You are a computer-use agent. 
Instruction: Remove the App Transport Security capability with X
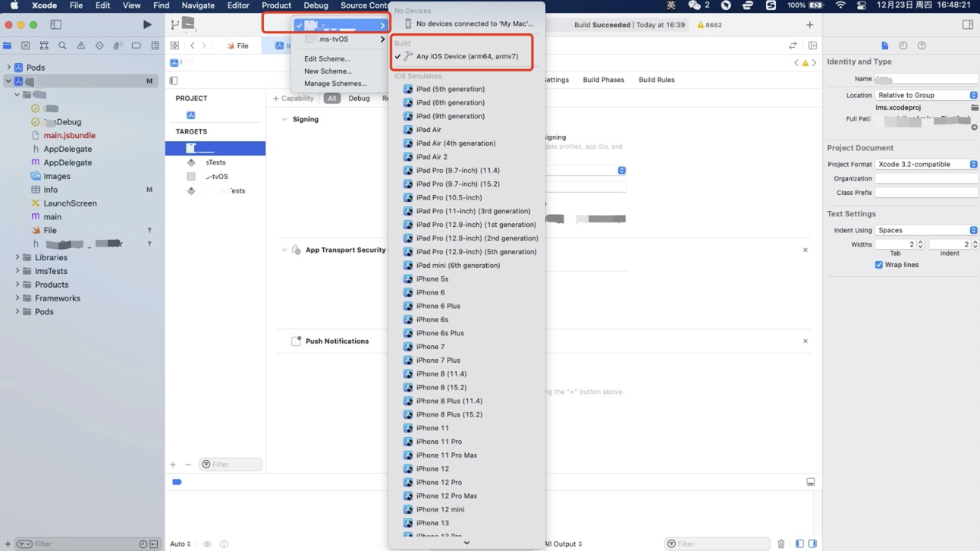(806, 250)
